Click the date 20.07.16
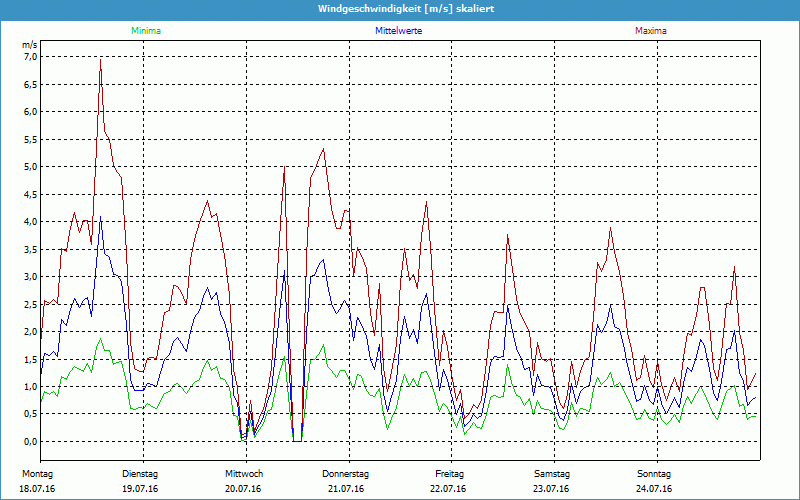800x500 pixels. pos(243,489)
